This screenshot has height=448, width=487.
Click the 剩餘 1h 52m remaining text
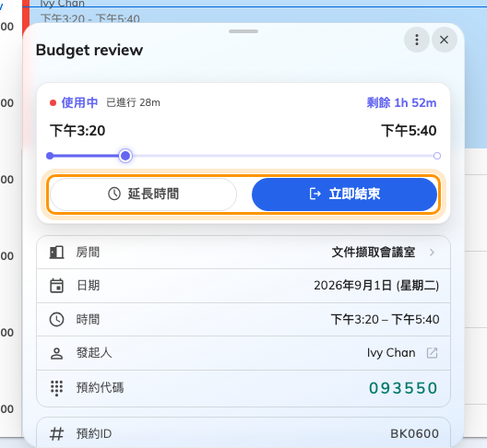click(401, 102)
